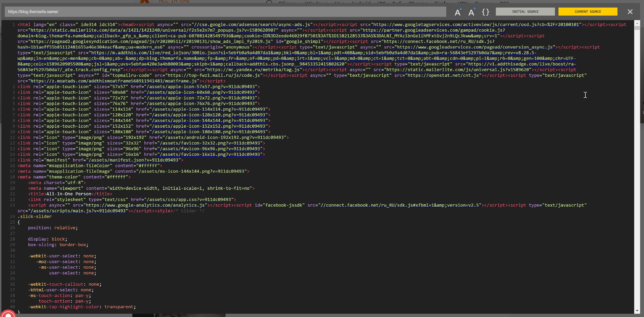644x317 pixels.
Task: Click the theme-color meta line
Action: [74, 177]
